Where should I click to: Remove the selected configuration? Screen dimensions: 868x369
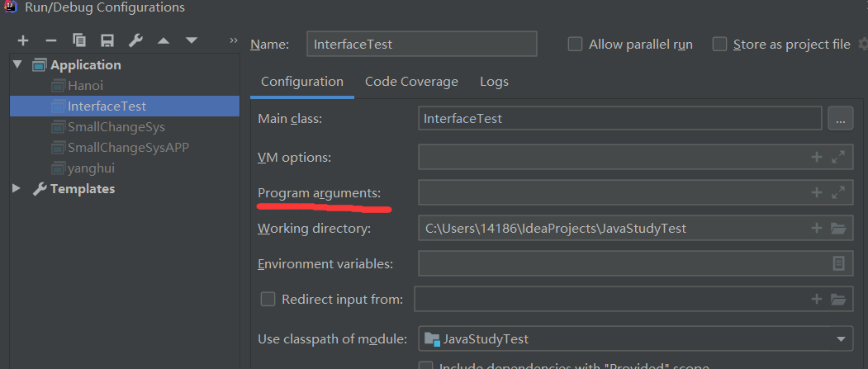(x=51, y=40)
